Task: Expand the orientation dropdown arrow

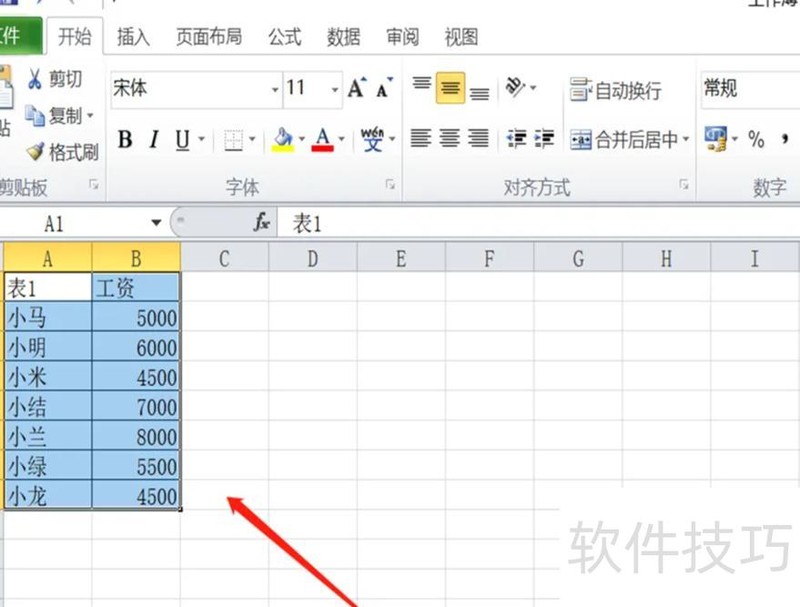Action: coord(533,88)
